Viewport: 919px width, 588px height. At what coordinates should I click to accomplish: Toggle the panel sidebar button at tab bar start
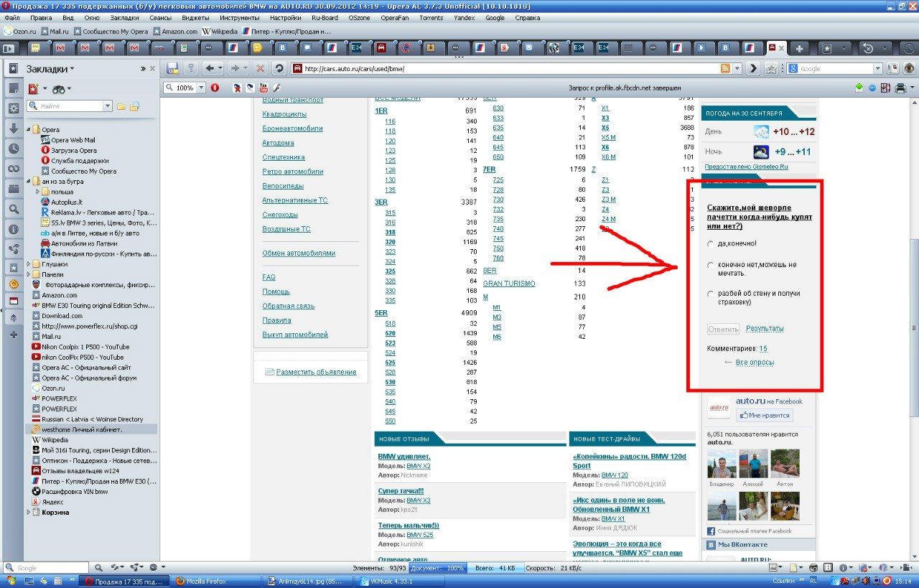pos(9,48)
